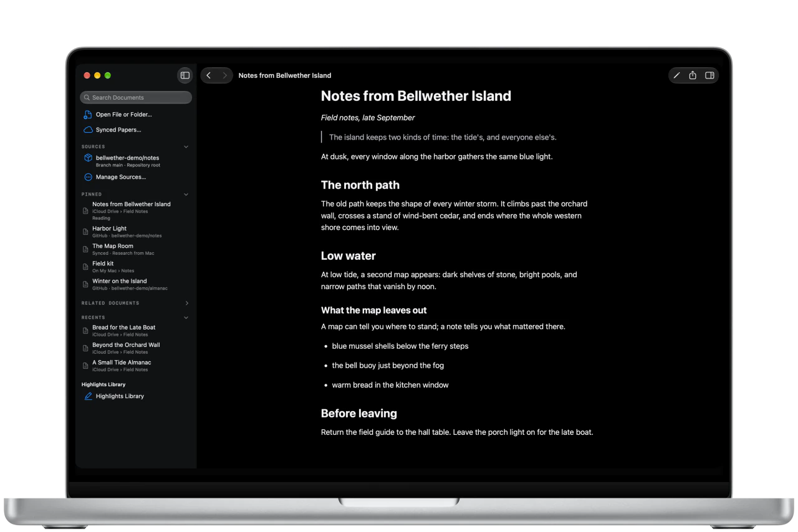Click the pencil edit icon in toolbar
798x532 pixels.
pyautogui.click(x=677, y=75)
